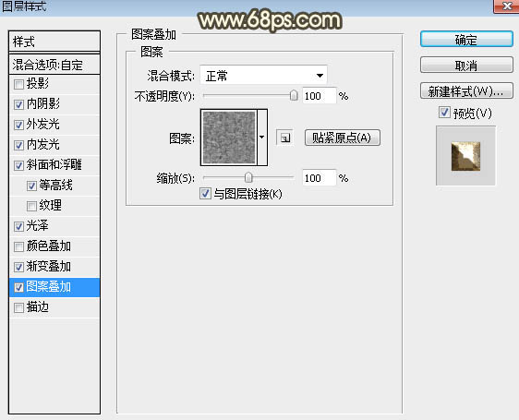The image size is (519, 420).
Task: Click the 取消 cancel button
Action: pyautogui.click(x=466, y=66)
